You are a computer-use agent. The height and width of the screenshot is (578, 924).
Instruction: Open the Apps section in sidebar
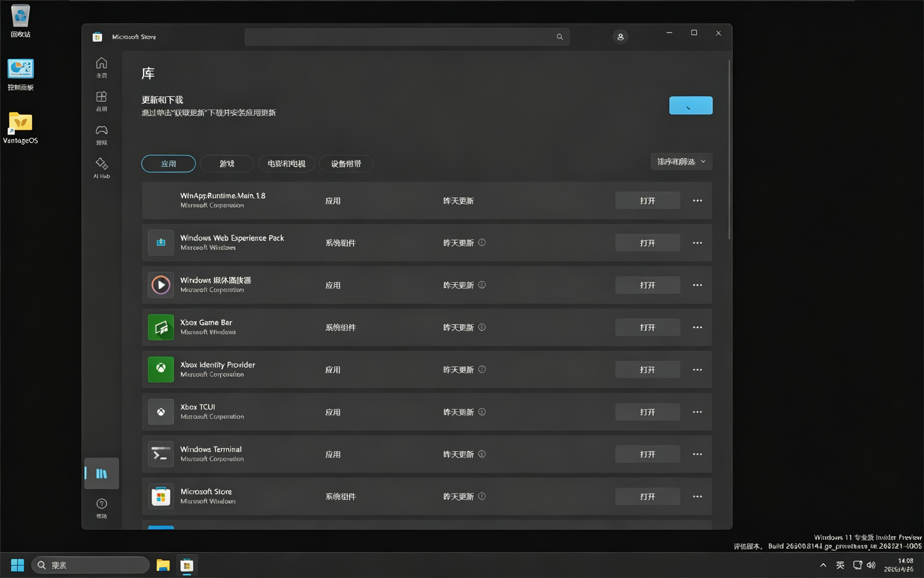101,101
